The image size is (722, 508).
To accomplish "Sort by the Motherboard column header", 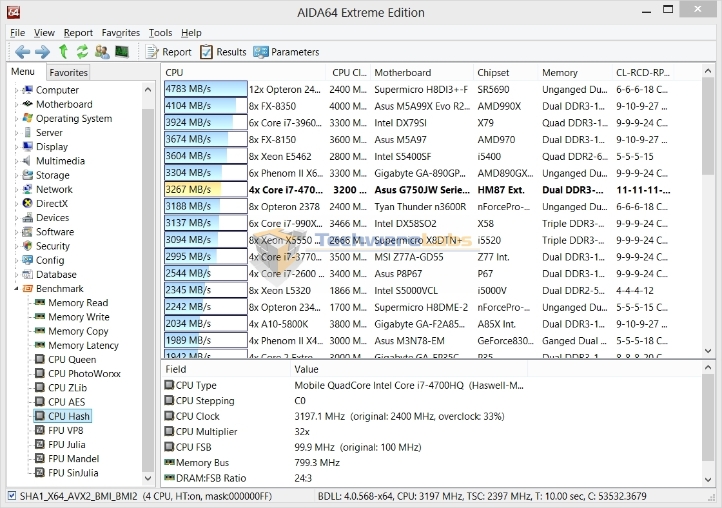I will (x=422, y=72).
